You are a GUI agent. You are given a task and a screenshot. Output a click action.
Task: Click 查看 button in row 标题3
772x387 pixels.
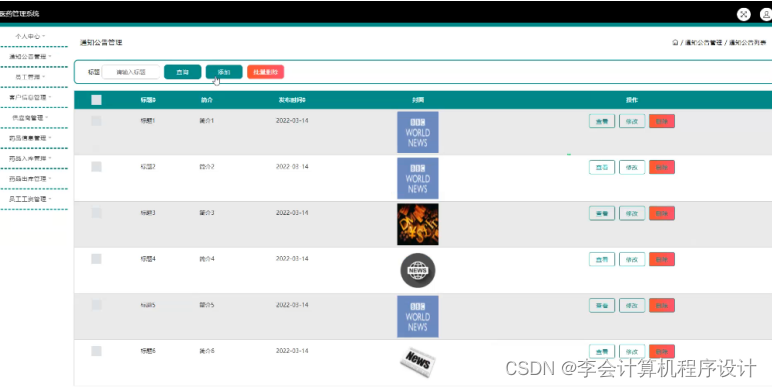point(602,213)
